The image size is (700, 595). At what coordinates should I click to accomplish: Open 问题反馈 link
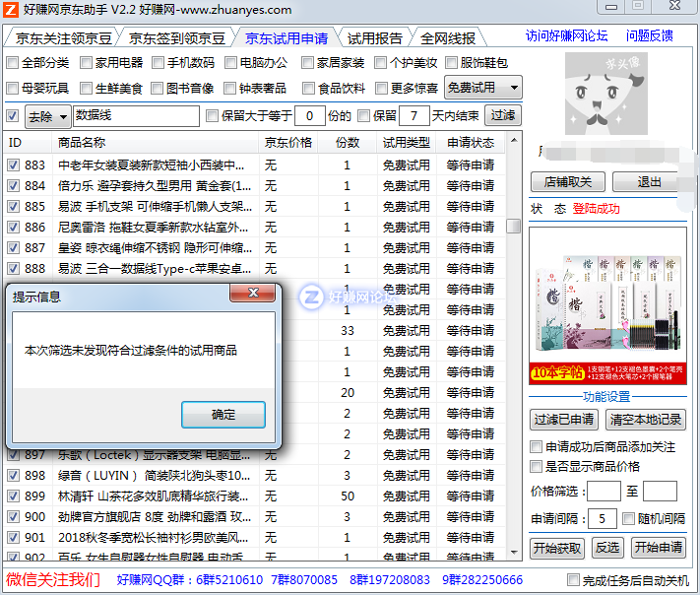pyautogui.click(x=650, y=35)
